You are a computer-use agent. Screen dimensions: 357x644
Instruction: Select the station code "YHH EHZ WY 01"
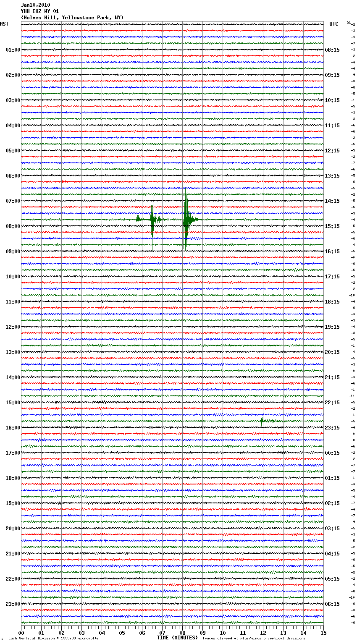[40, 11]
